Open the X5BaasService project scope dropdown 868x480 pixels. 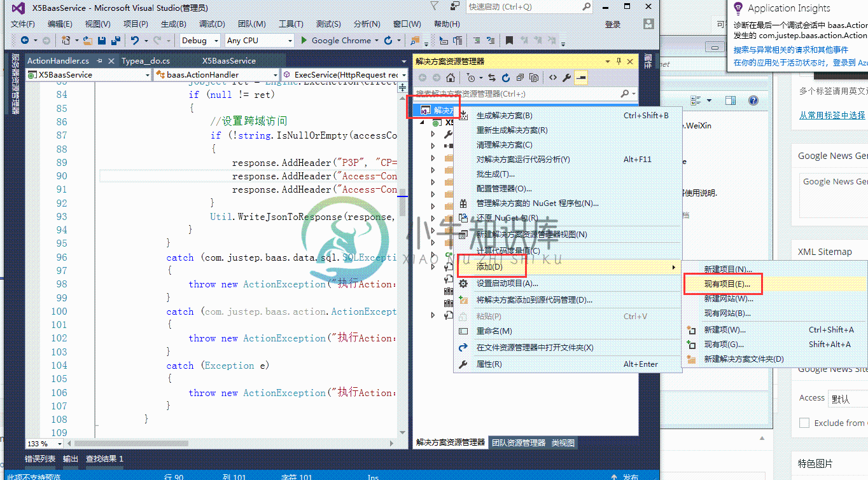pos(88,74)
